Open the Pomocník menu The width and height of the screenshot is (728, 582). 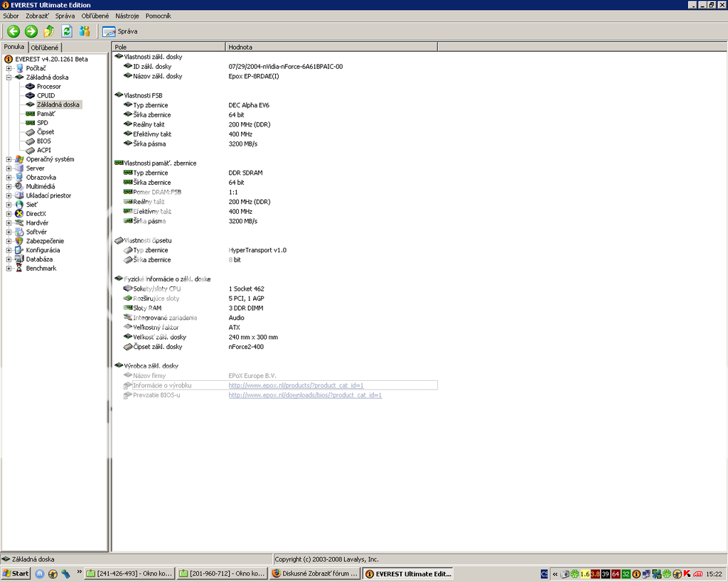[x=159, y=16]
